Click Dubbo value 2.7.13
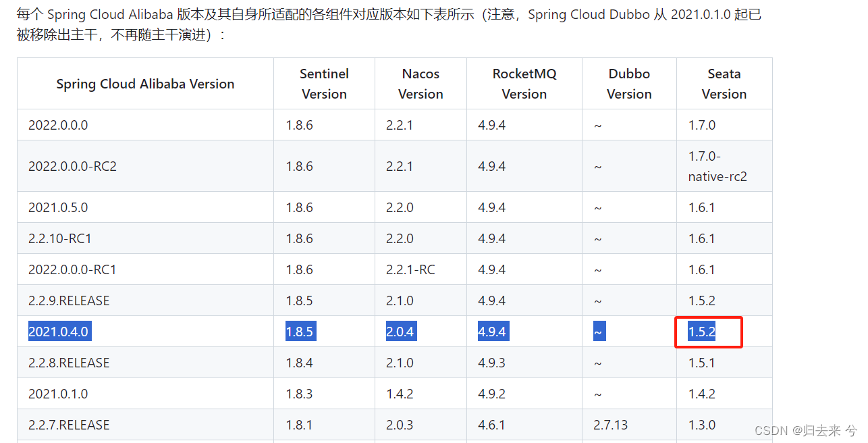The height and width of the screenshot is (443, 868). [611, 425]
